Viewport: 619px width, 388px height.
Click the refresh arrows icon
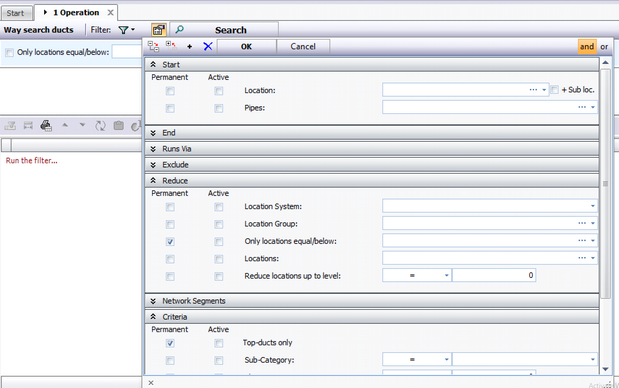point(100,126)
